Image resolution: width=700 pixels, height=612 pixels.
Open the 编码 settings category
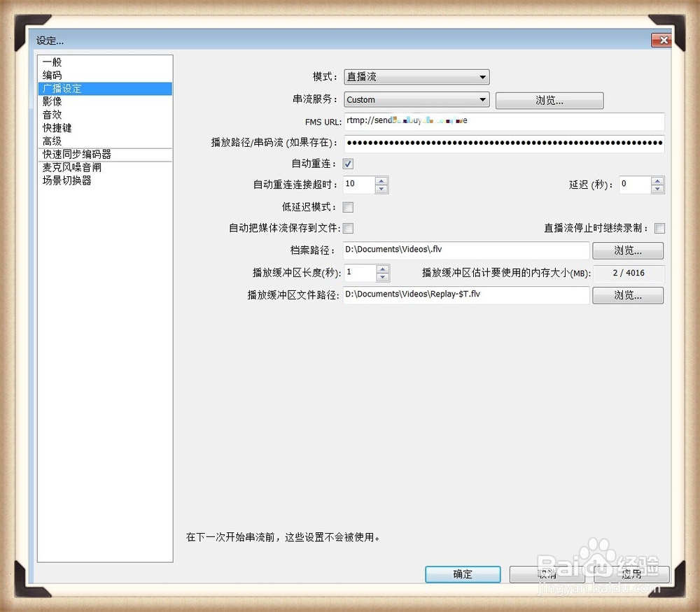point(105,76)
